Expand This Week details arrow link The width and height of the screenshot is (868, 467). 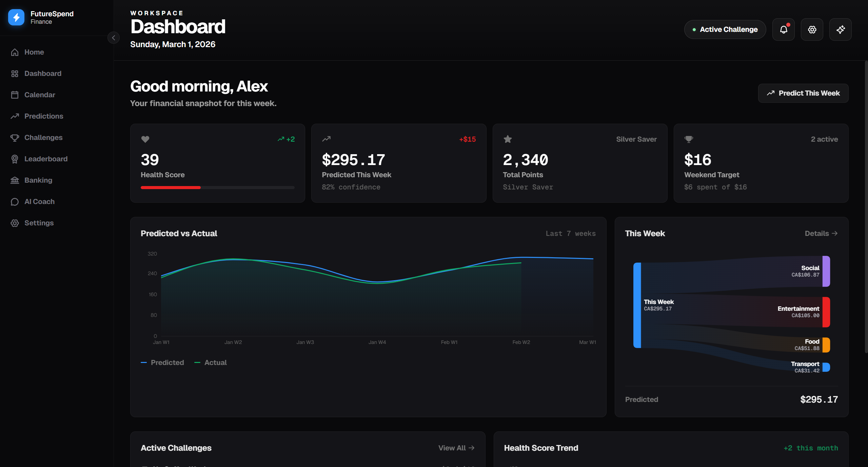click(821, 233)
